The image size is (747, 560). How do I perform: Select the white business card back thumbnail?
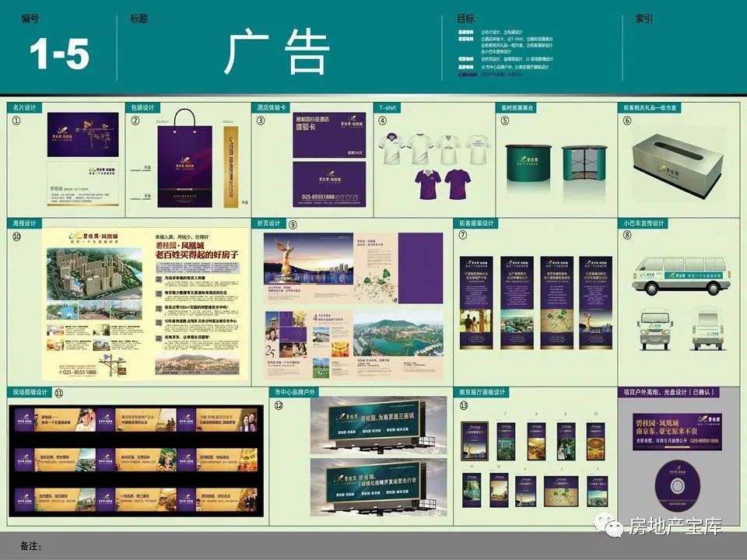coord(83,184)
